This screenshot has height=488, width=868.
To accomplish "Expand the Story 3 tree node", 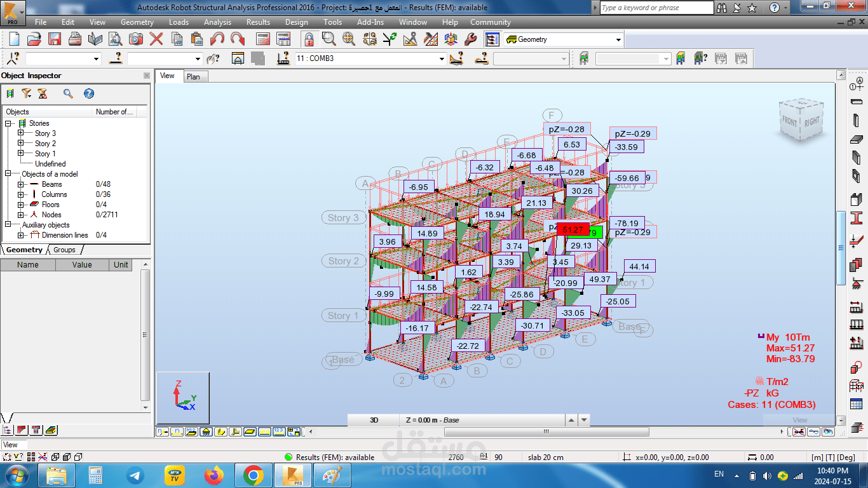I will (21, 133).
